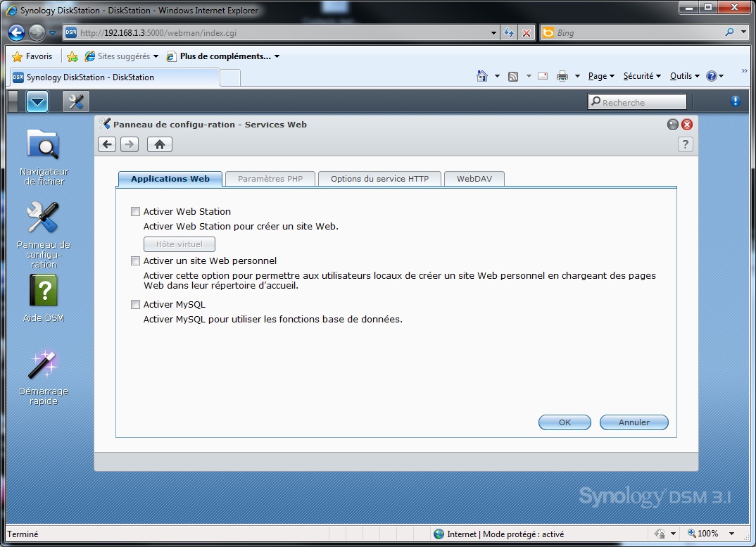
Task: Minimize the Services Web panel window
Action: pos(673,125)
